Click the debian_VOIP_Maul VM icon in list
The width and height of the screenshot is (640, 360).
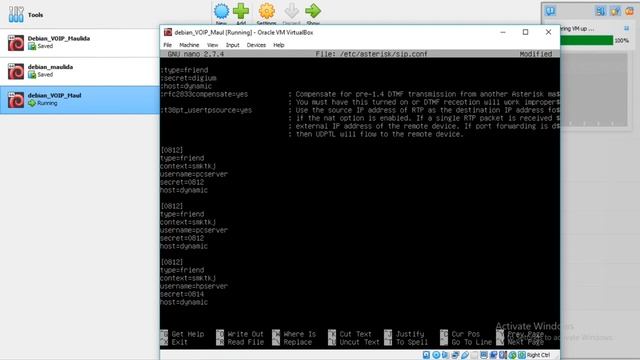16,100
